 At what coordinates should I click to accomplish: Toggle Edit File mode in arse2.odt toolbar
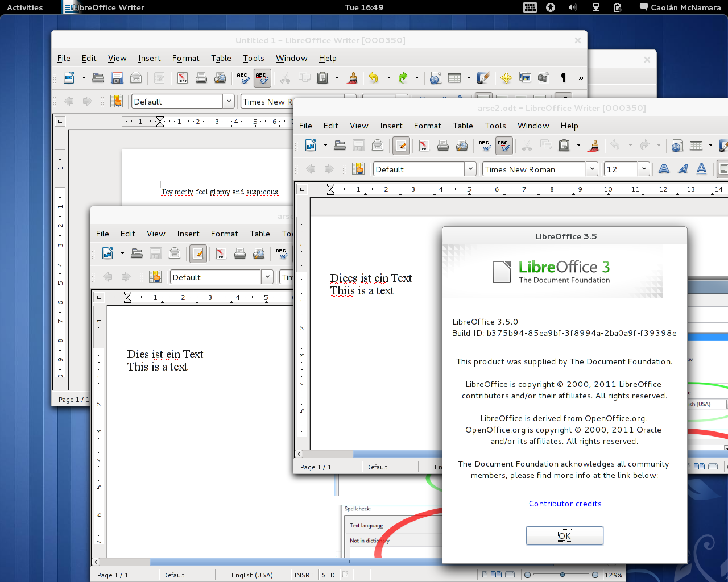(401, 145)
